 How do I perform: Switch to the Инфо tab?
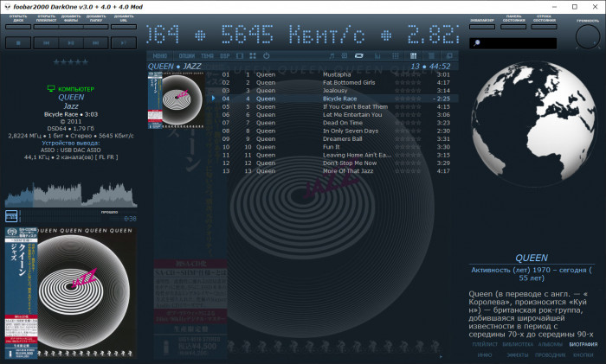485,354
